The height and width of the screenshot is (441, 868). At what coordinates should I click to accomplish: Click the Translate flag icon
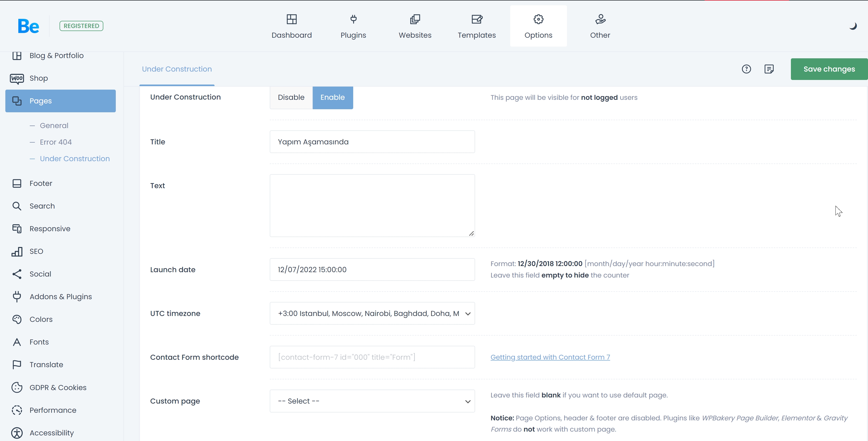tap(17, 365)
